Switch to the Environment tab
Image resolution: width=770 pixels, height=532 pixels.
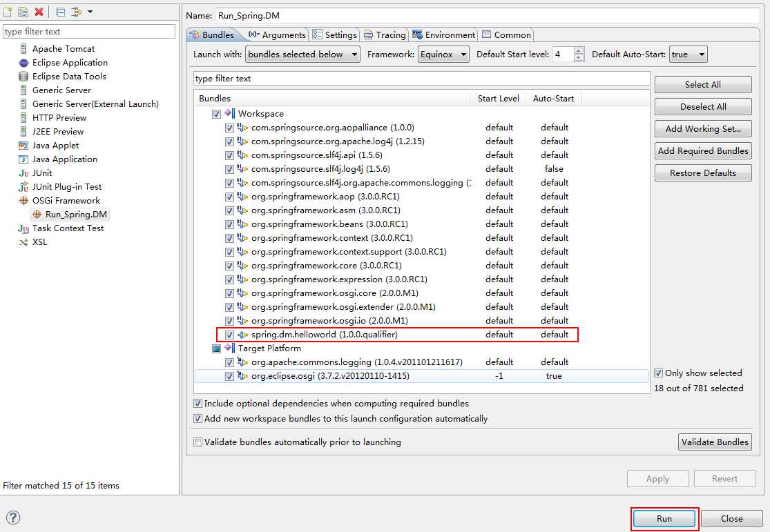pos(444,35)
